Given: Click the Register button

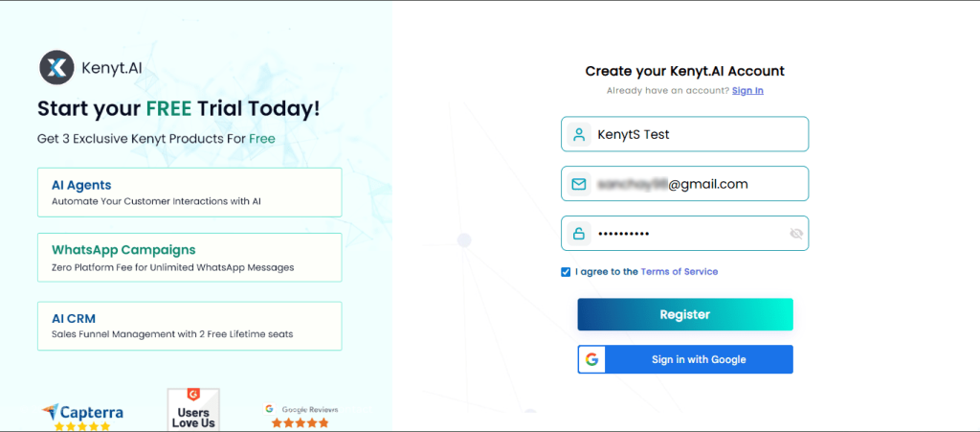Looking at the screenshot, I should [685, 314].
